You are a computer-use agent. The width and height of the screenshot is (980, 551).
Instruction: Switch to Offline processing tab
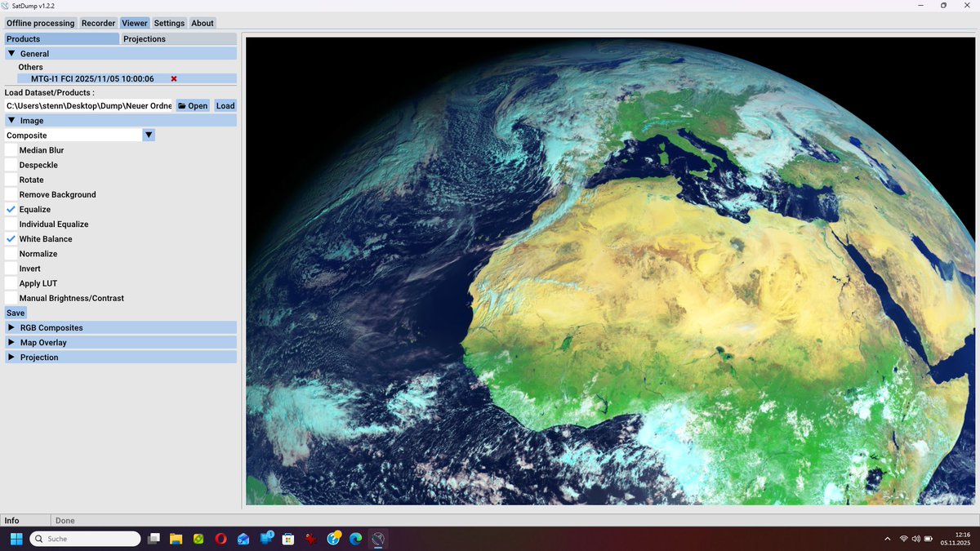click(x=40, y=23)
